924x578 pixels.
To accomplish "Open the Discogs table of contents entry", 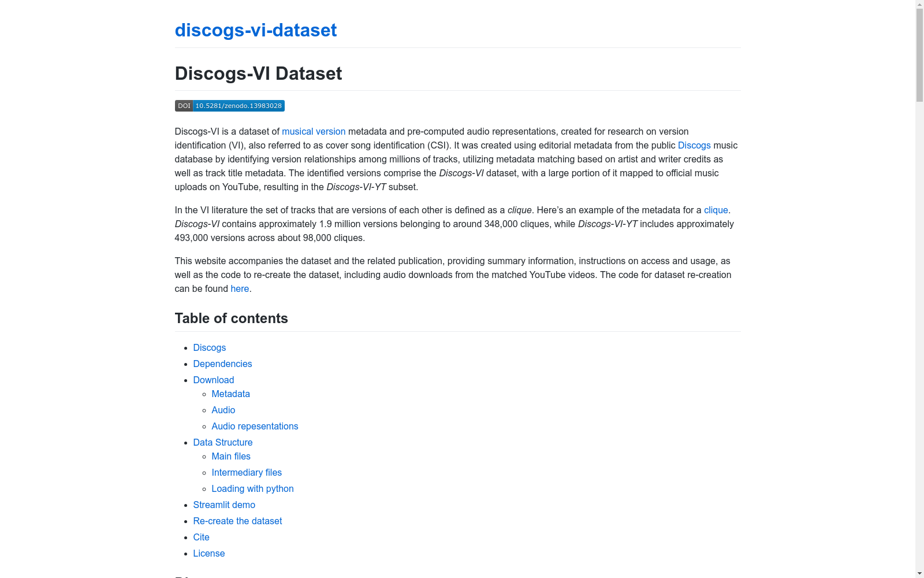I will tap(209, 347).
